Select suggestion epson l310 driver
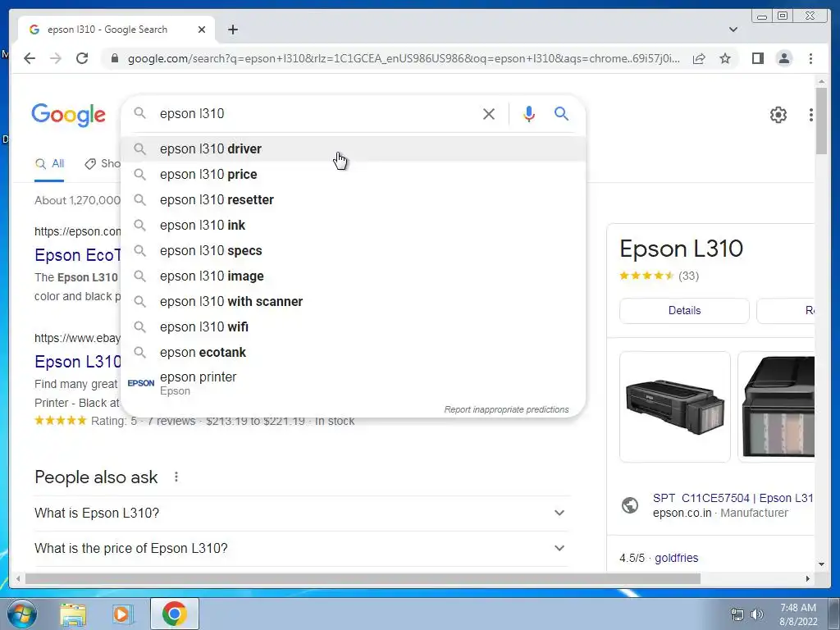Viewport: 840px width, 630px height. click(x=354, y=149)
